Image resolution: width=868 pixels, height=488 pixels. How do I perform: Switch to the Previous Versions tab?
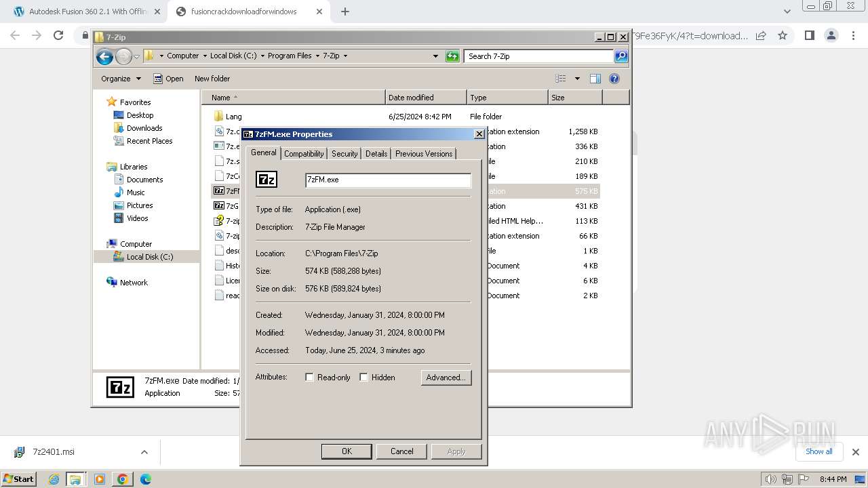(424, 154)
